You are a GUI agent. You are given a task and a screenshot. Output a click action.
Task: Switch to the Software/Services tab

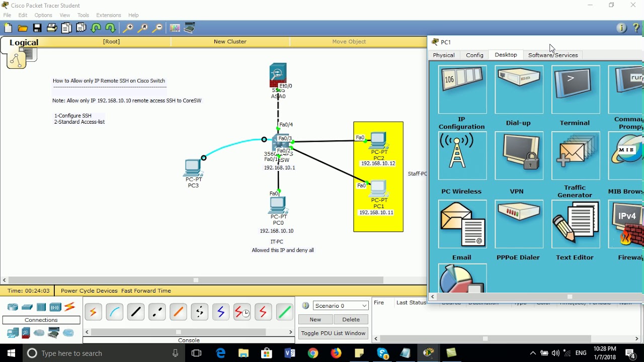pyautogui.click(x=553, y=55)
